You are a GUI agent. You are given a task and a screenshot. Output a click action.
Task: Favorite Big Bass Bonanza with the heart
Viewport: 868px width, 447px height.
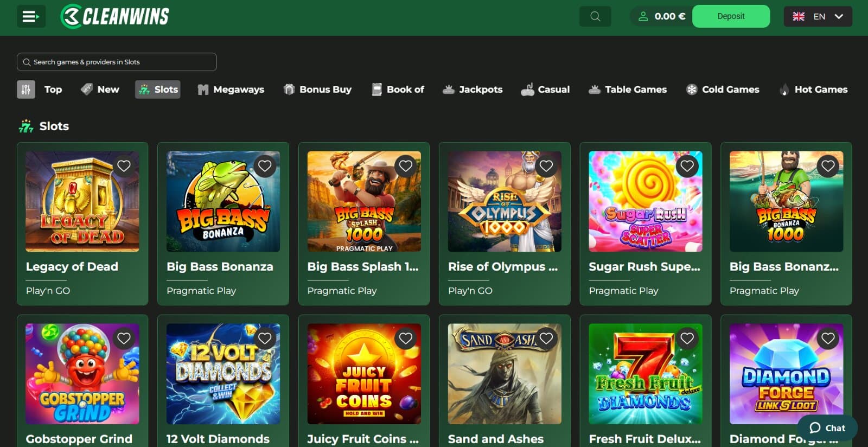point(265,166)
